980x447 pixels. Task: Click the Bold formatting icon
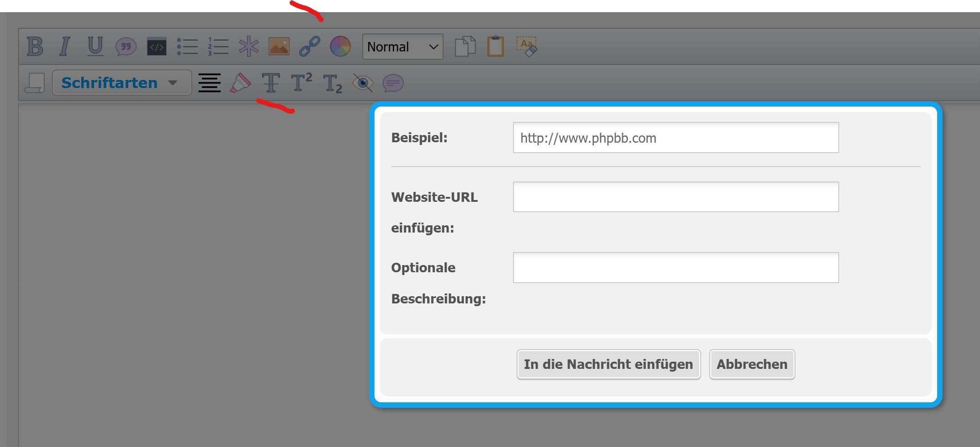pyautogui.click(x=35, y=47)
